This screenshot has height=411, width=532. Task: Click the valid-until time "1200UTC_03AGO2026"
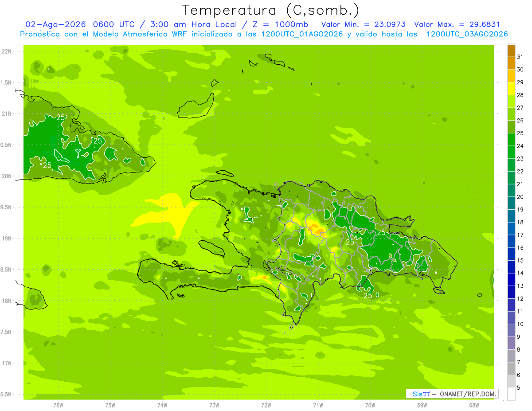(467, 34)
